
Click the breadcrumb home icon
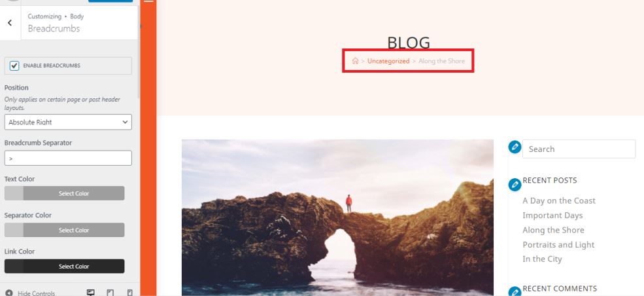[355, 61]
